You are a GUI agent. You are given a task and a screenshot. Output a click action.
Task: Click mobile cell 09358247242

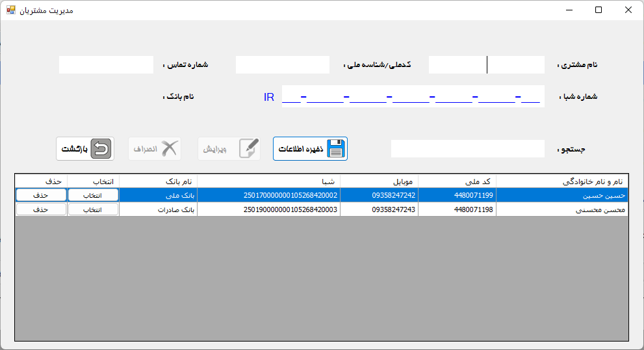click(379, 195)
